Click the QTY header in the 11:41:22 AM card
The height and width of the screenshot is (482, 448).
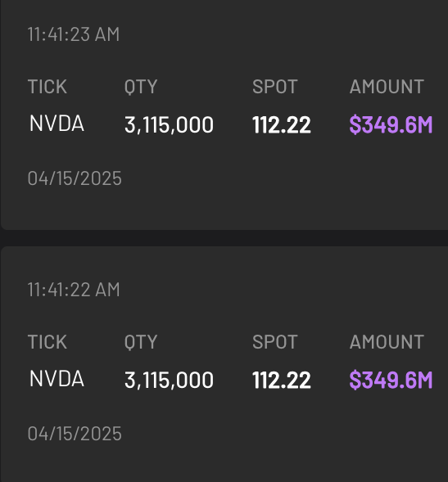141,342
